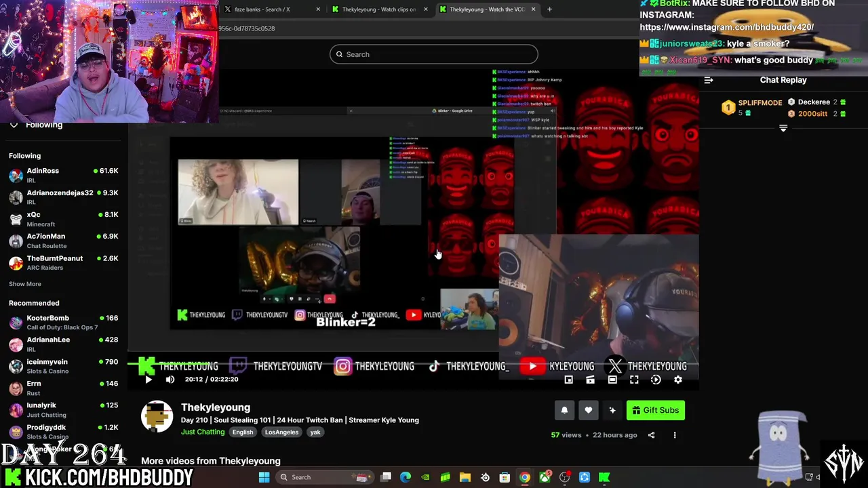Launch Microsoft Edge from the taskbar
The width and height of the screenshot is (868, 488).
(x=406, y=477)
